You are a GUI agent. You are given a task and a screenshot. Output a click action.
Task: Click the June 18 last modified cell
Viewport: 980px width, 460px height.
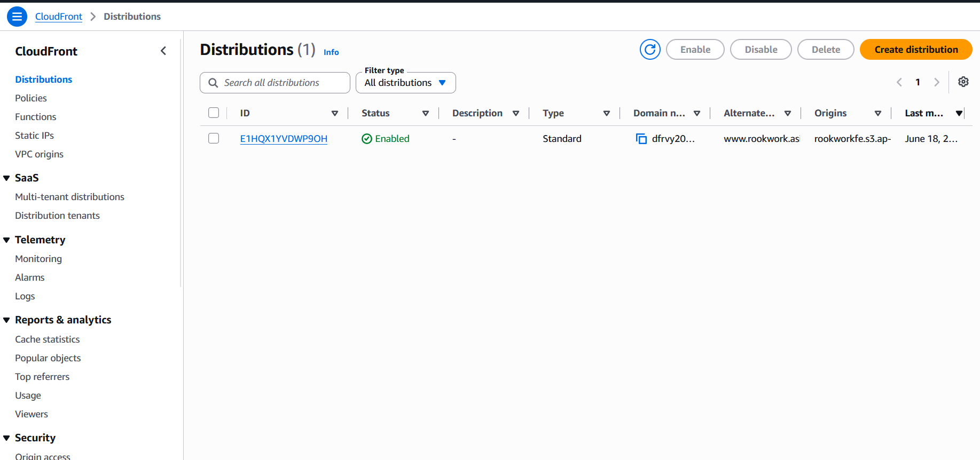(x=931, y=139)
